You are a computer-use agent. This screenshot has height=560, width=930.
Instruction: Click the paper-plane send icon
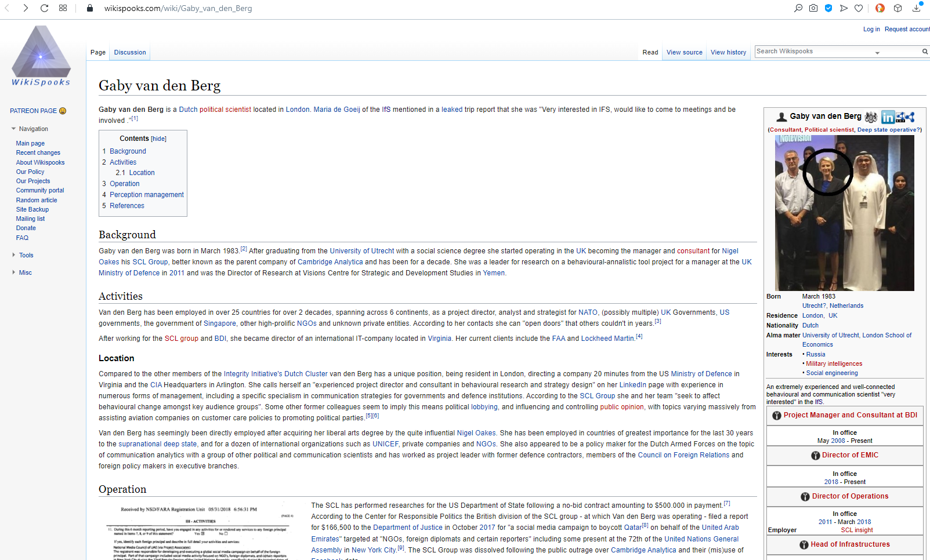pyautogui.click(x=844, y=8)
